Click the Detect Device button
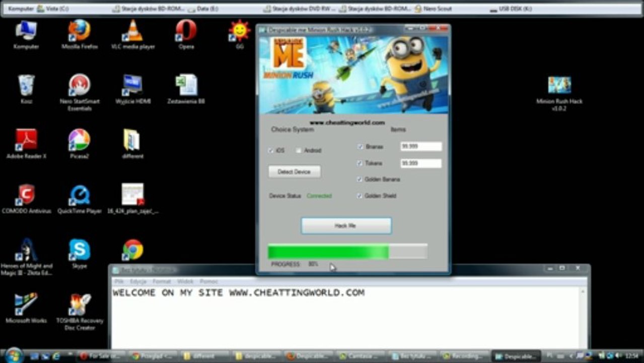The image size is (644, 363). [x=294, y=172]
